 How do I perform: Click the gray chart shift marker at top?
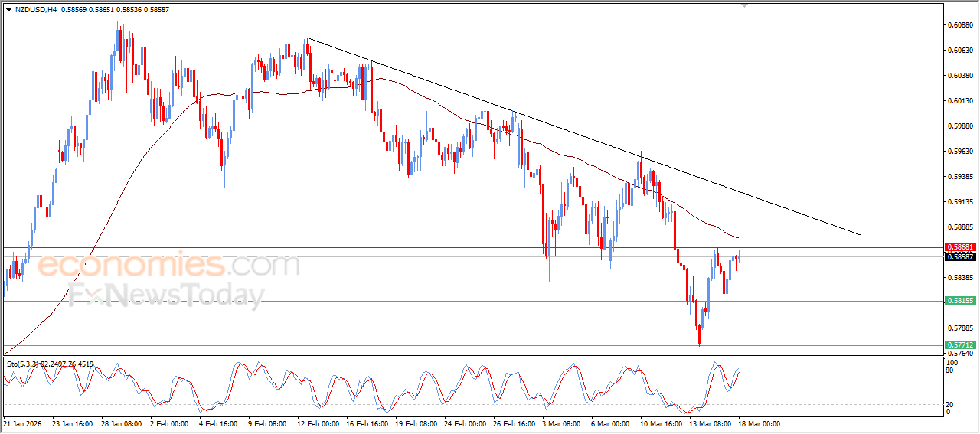[745, 6]
